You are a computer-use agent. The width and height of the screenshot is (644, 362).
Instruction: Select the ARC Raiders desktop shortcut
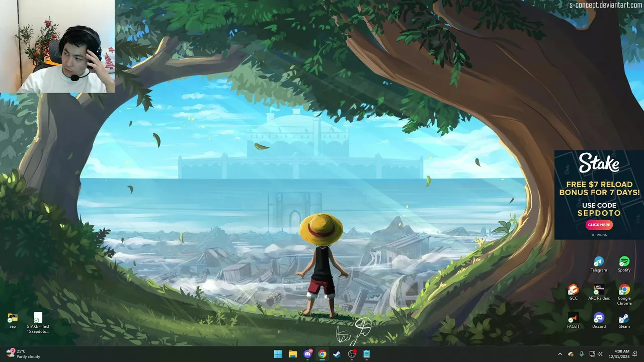point(599,293)
